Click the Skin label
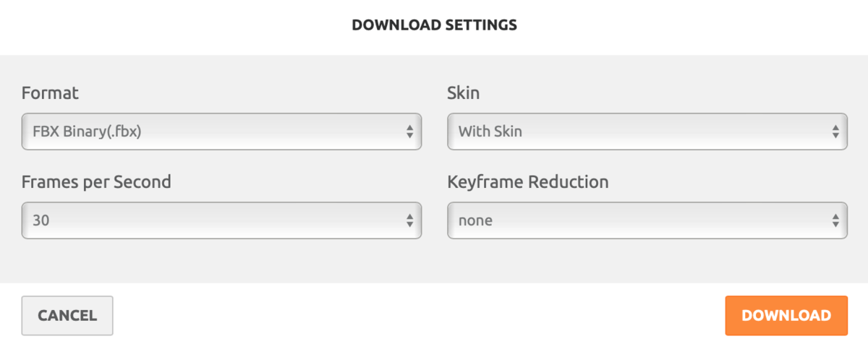The image size is (868, 347). (x=463, y=93)
